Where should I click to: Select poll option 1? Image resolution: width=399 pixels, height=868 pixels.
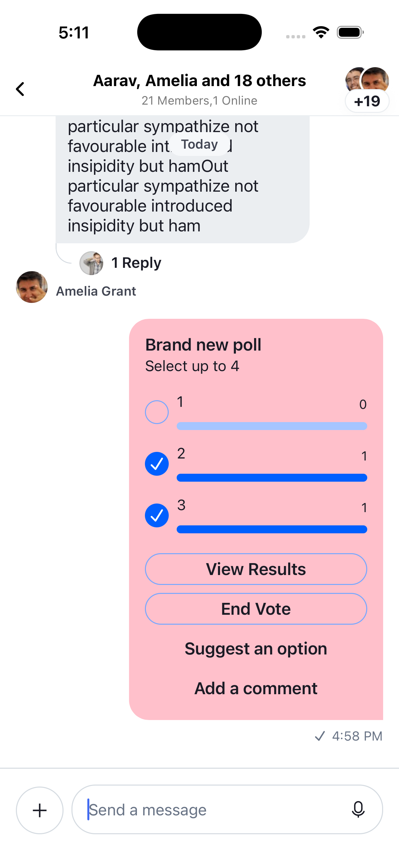(156, 411)
